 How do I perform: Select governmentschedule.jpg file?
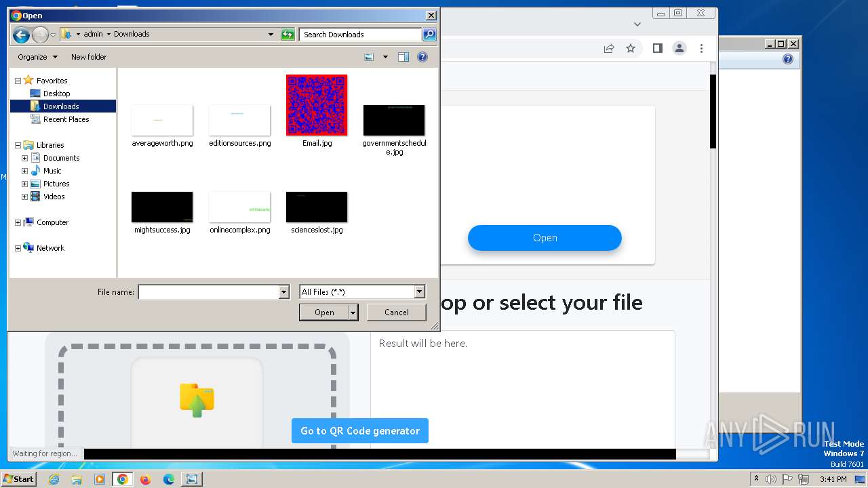[394, 130]
